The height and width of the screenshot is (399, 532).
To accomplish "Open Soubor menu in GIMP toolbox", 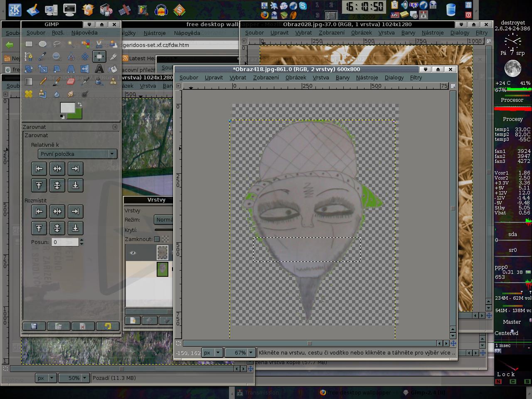I will (36, 32).
